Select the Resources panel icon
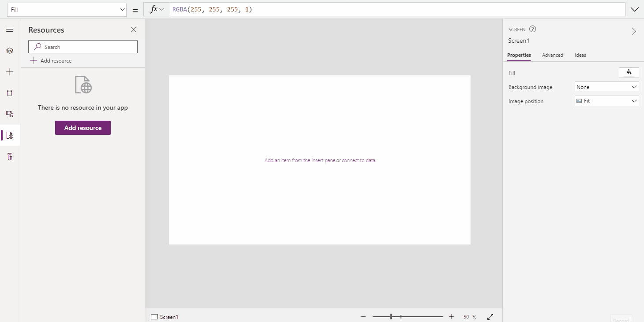Viewport: 644px width, 322px height. (x=10, y=135)
